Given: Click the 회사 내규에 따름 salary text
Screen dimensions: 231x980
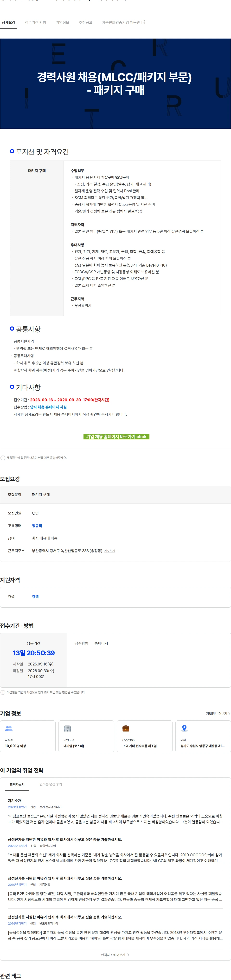Looking at the screenshot, I should 45,538.
